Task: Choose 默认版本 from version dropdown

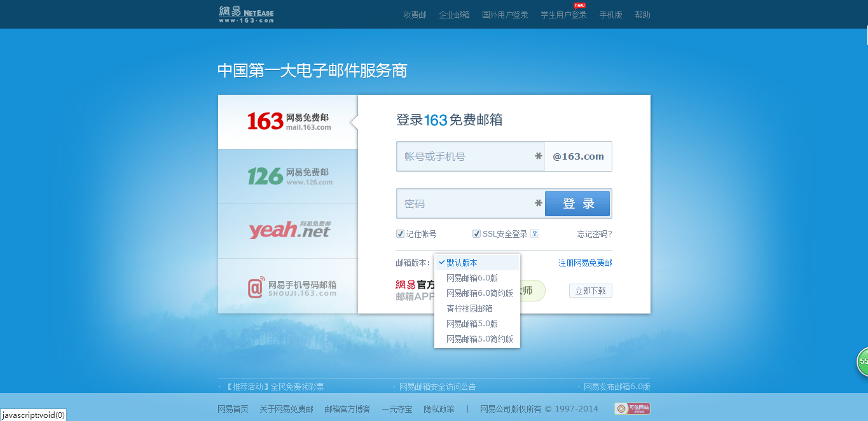Action: pyautogui.click(x=477, y=263)
